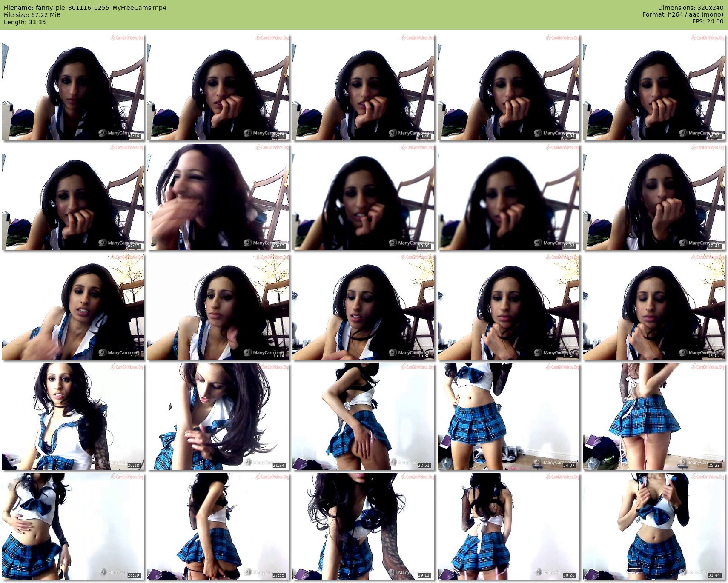728x583 pixels.
Task: Select the frame marked 25:23
Action: pos(653,417)
